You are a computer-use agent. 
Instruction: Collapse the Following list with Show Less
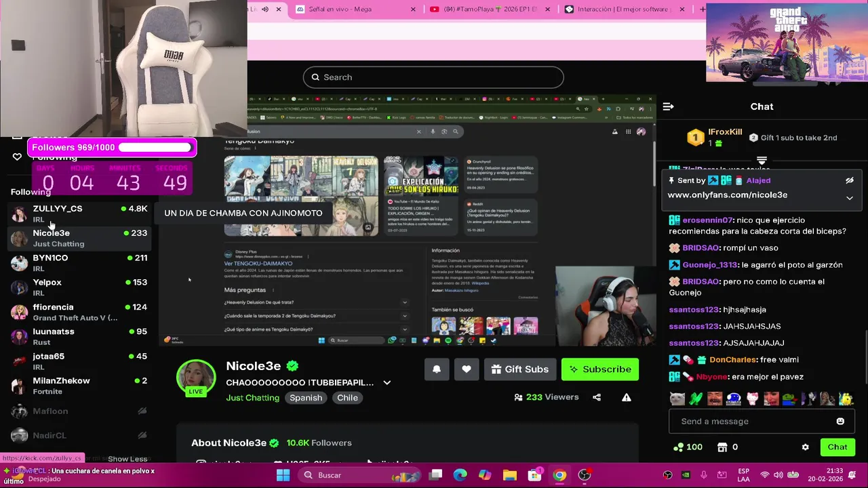(x=127, y=459)
